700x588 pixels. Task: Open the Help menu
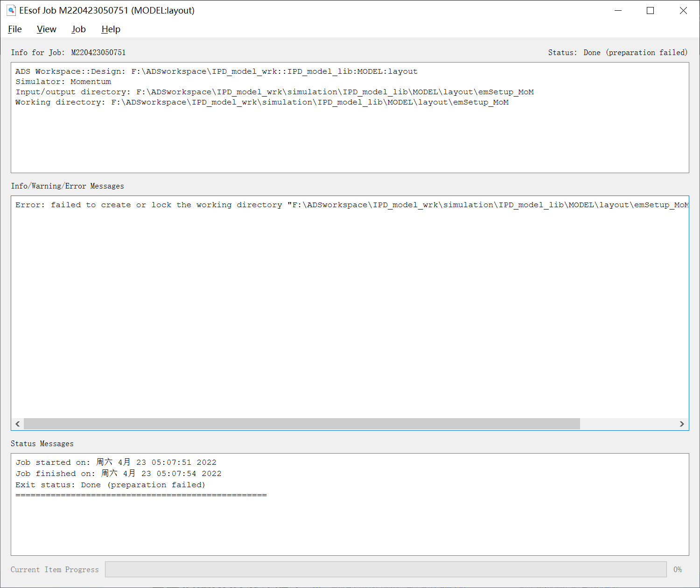pos(111,29)
